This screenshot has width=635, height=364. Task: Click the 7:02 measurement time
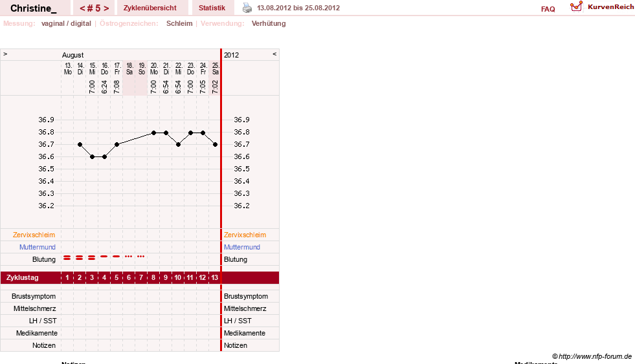point(215,87)
